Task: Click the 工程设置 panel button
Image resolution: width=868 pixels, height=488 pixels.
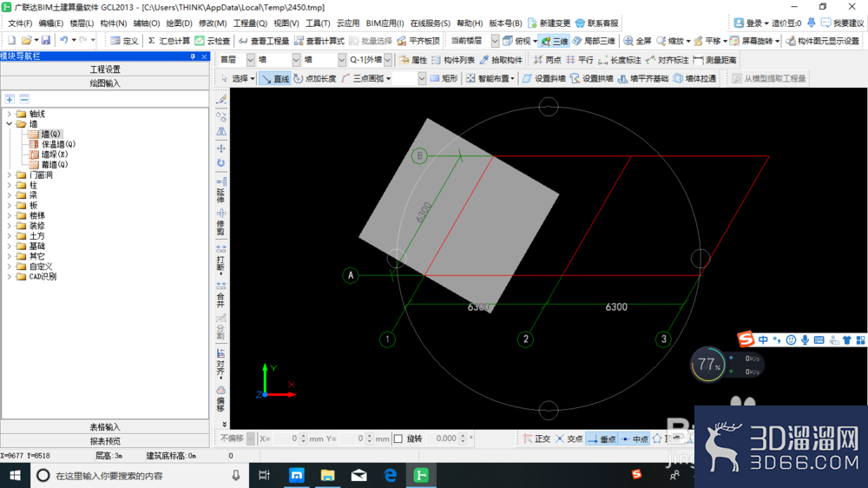Action: click(105, 69)
